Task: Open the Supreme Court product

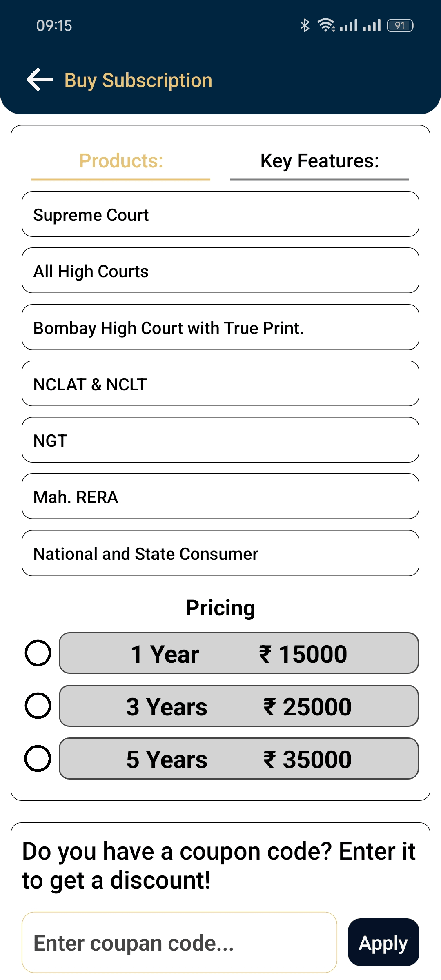Action: pos(220,214)
